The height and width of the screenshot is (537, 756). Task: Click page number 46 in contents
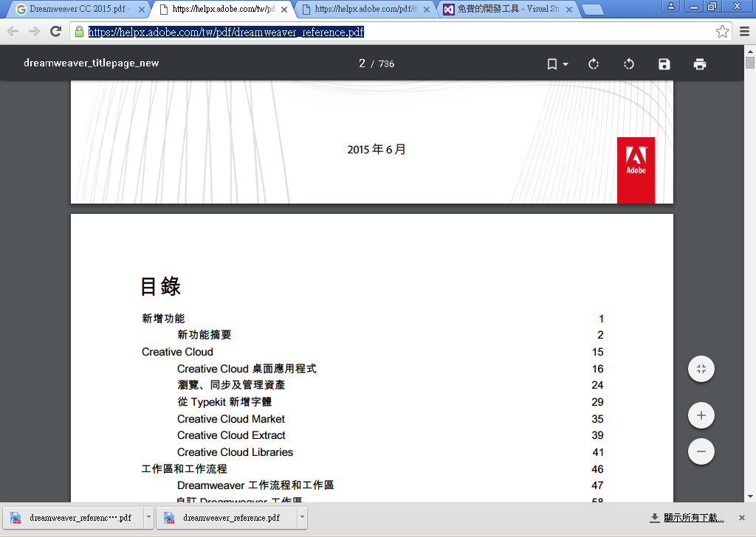pyautogui.click(x=597, y=469)
